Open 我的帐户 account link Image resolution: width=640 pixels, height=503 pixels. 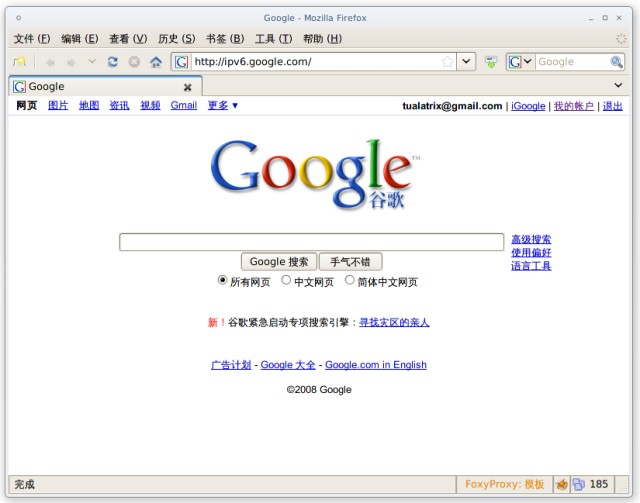coord(573,106)
